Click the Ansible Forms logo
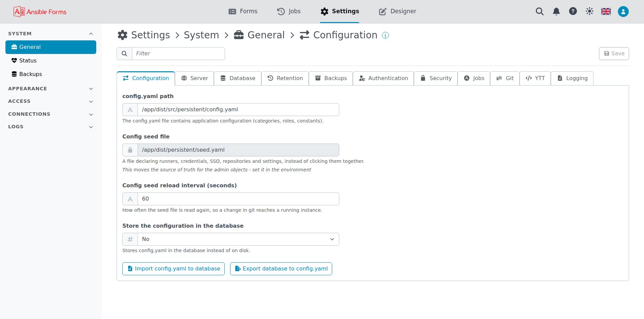This screenshot has width=644, height=319. tap(40, 12)
